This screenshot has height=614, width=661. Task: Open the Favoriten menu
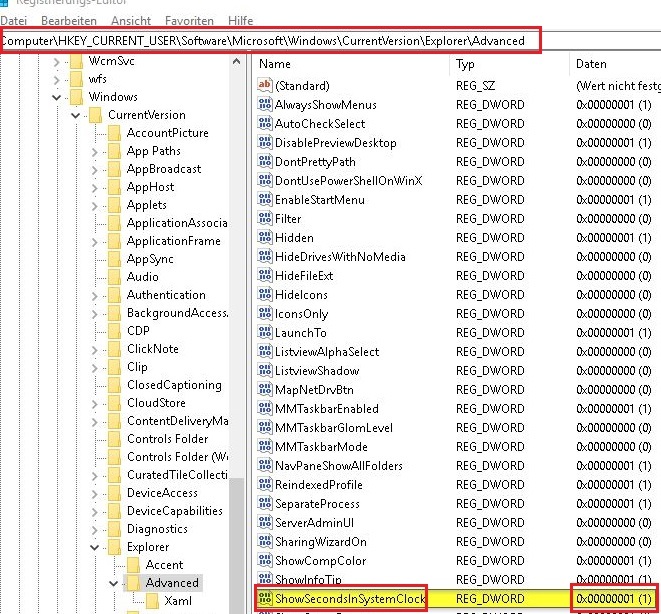(x=189, y=21)
